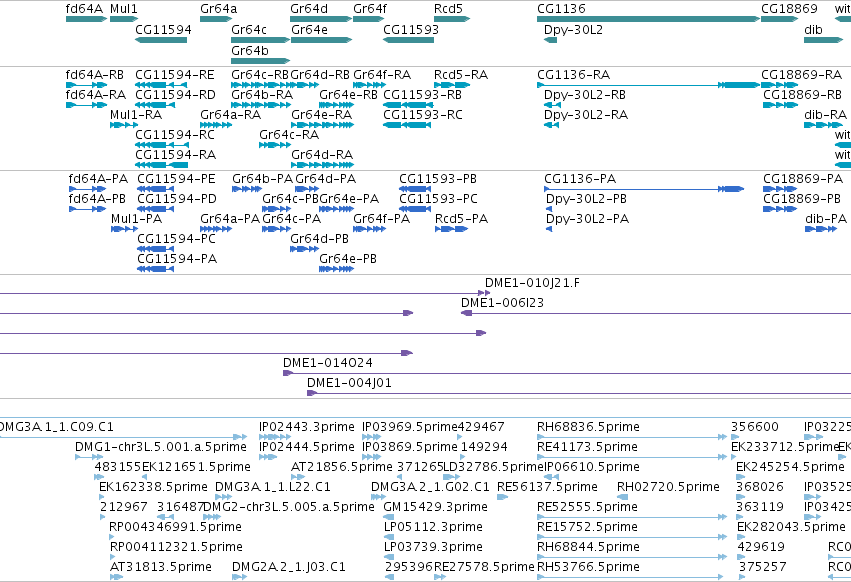Open protein Rcd5-PA
The width and height of the screenshot is (851, 582).
461,219
